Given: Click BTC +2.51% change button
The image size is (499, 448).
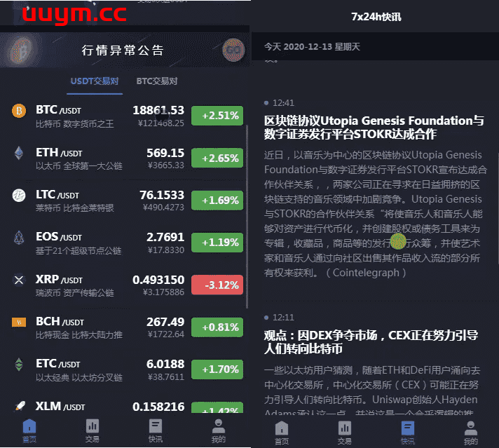Looking at the screenshot, I should pyautogui.click(x=217, y=116).
